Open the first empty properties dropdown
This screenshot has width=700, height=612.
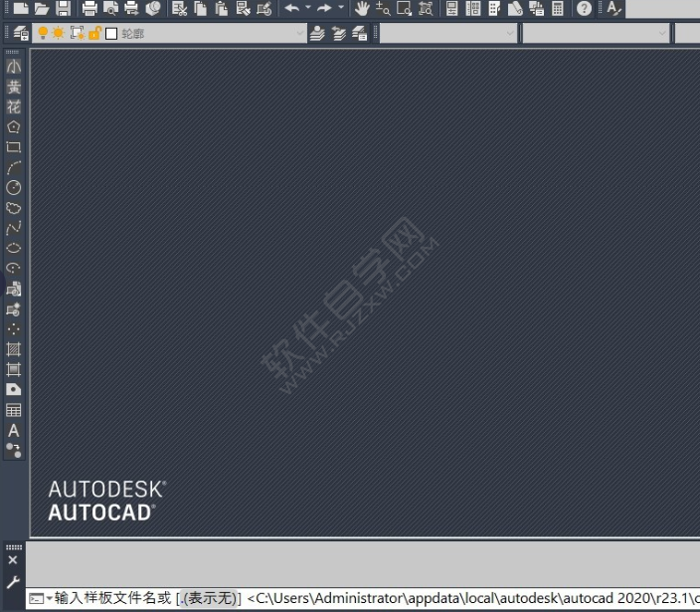coord(448,33)
